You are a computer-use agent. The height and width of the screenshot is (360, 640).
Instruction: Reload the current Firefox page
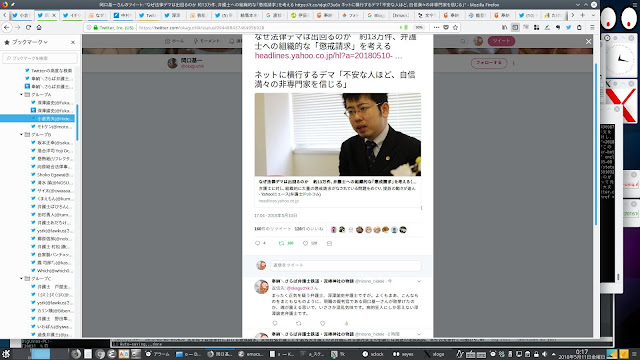pos(28,27)
